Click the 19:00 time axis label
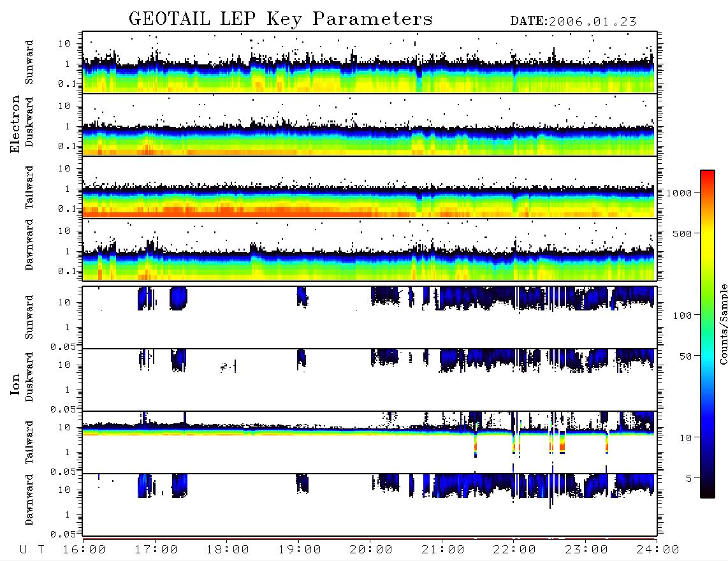728x561 pixels. pyautogui.click(x=300, y=550)
